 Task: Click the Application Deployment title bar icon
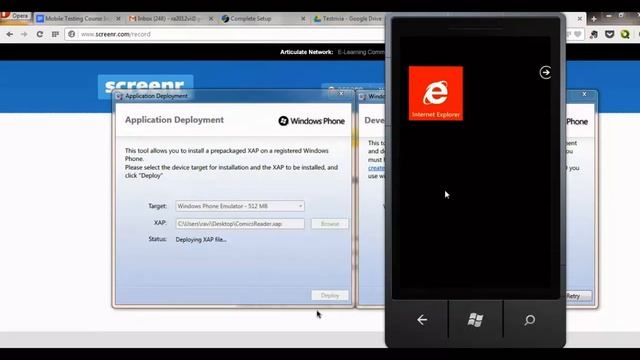tap(120, 96)
